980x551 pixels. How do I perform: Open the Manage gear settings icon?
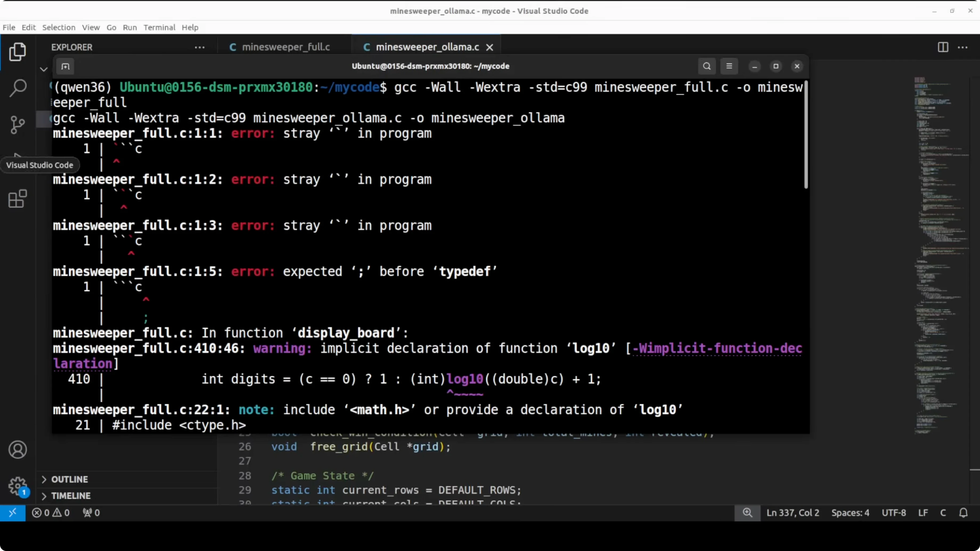coord(18,486)
